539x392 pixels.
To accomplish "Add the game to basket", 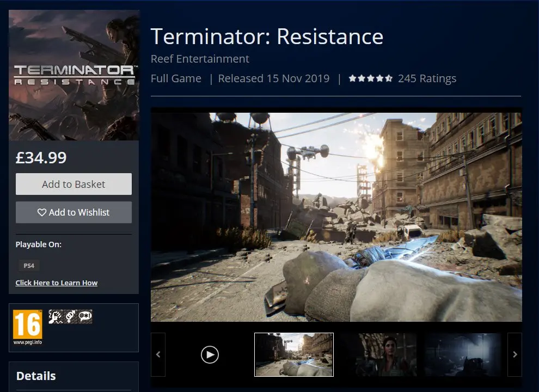I will (x=73, y=184).
